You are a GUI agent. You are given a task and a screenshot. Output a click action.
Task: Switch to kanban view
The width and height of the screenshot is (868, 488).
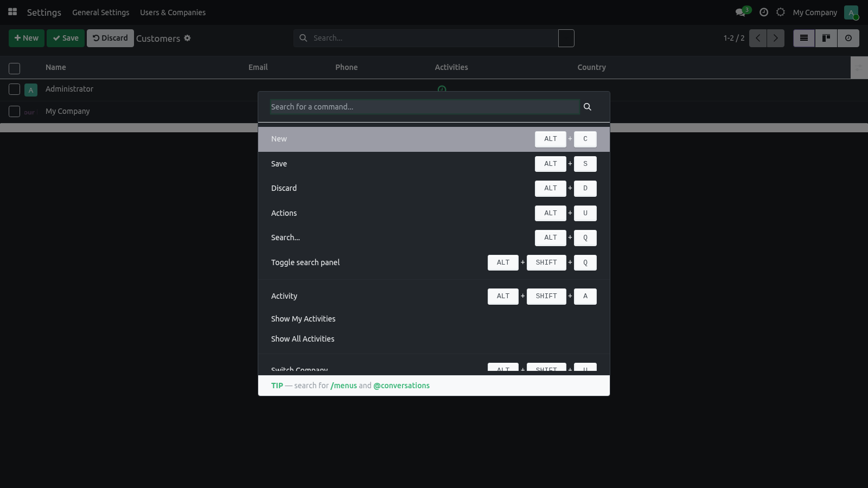826,38
